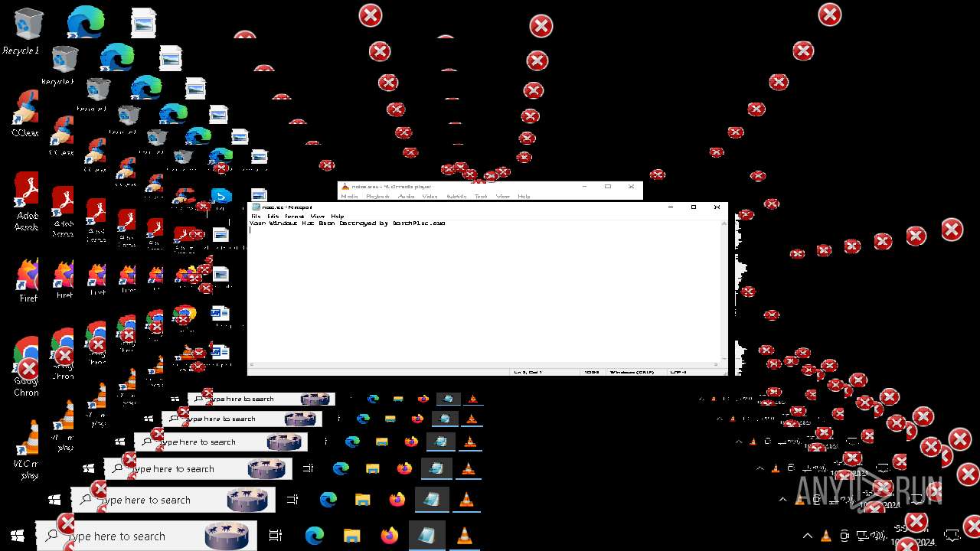Close the VLC media player window
The image size is (980, 551).
(x=631, y=186)
